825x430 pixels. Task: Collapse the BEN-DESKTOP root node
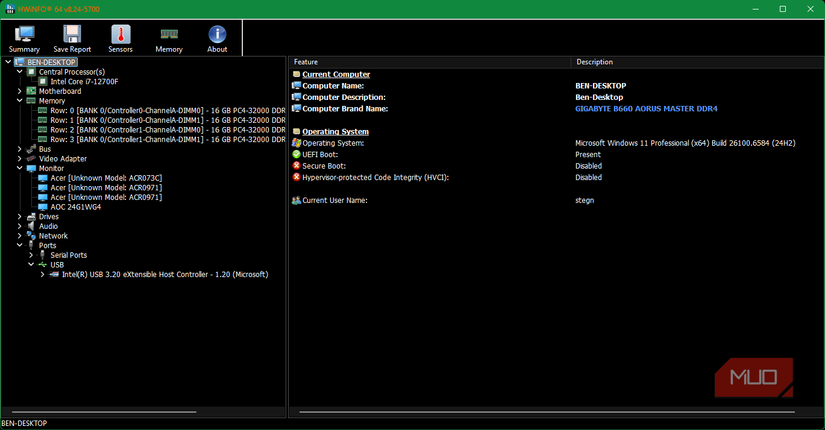pos(8,62)
